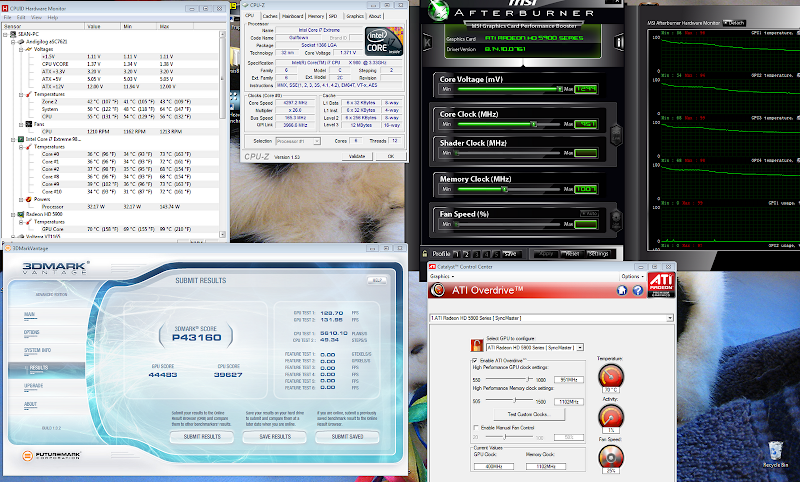Click the Afterburner startup lock icon

click(x=424, y=253)
